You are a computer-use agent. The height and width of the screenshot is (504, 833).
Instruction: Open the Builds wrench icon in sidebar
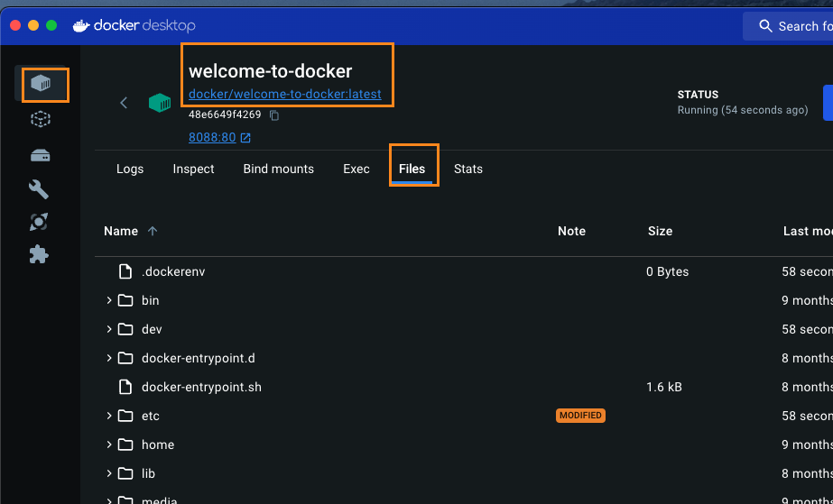pos(39,189)
